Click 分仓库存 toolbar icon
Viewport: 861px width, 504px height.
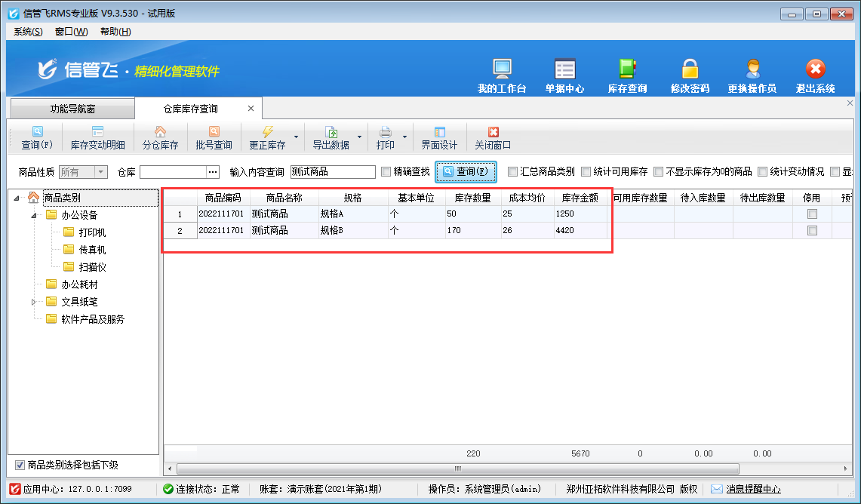160,137
